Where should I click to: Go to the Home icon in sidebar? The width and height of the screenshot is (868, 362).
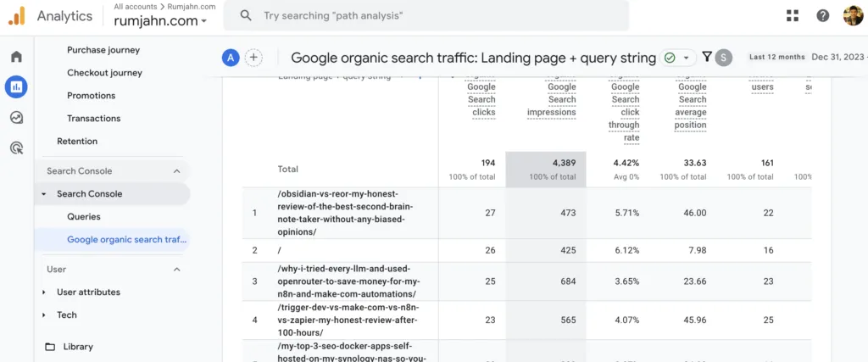16,57
